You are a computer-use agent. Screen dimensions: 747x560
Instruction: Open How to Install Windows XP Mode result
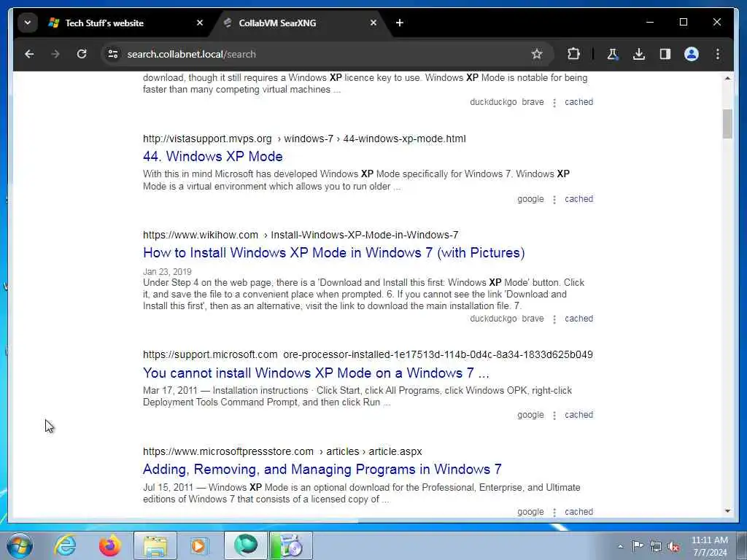333,252
